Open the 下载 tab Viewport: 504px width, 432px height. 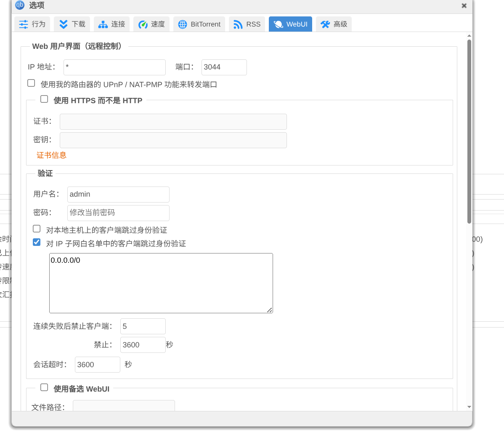pyautogui.click(x=72, y=24)
